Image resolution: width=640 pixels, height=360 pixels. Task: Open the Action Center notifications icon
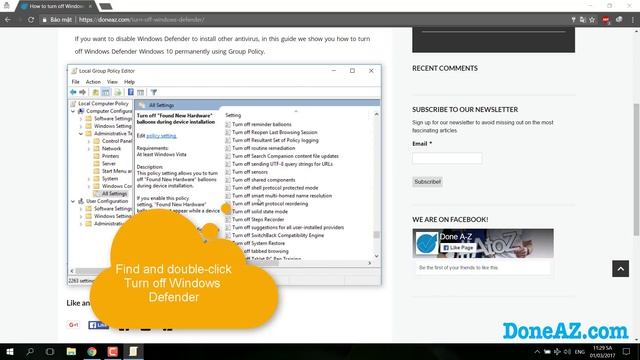(x=626, y=352)
